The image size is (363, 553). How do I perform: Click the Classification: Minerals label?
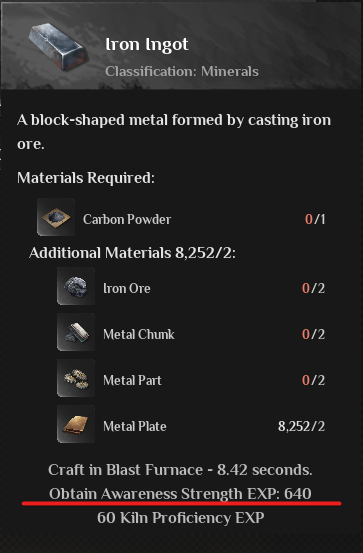click(182, 72)
